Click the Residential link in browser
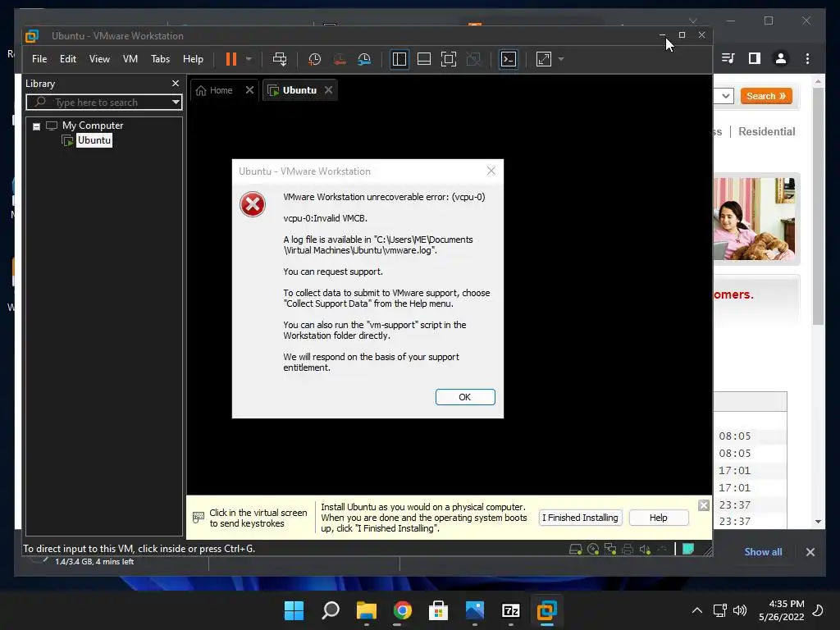The width and height of the screenshot is (840, 630). (x=767, y=131)
